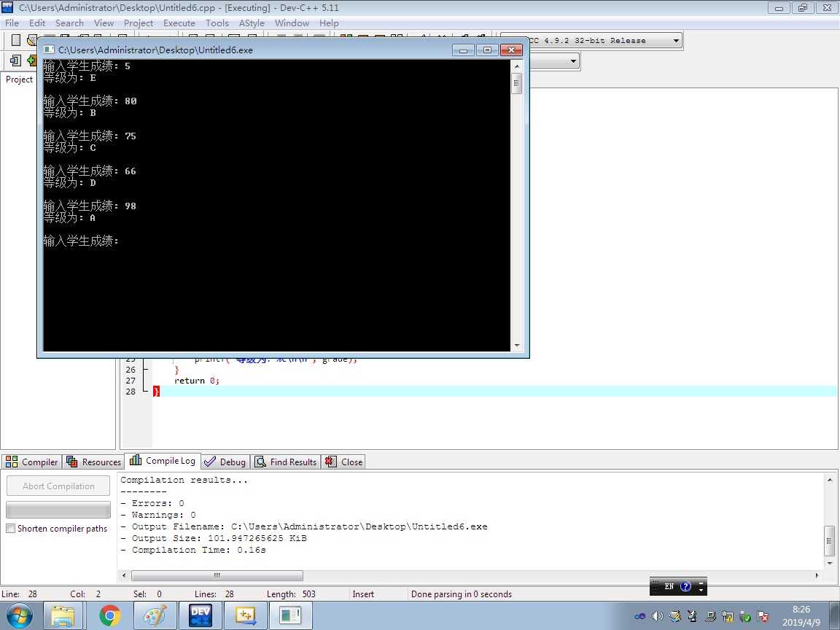This screenshot has width=840, height=630.
Task: Open the Snipping Tool taskbar icon
Action: pyautogui.click(x=245, y=616)
